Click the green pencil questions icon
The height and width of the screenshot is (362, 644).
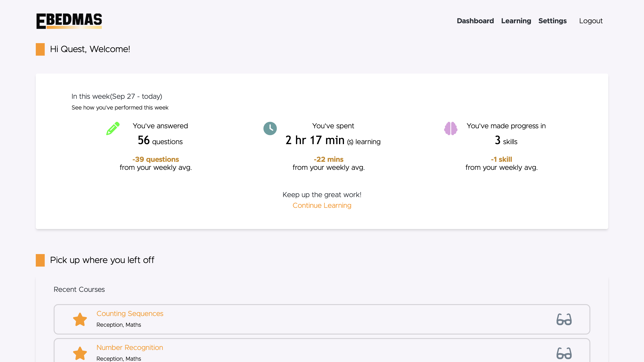pos(113,128)
